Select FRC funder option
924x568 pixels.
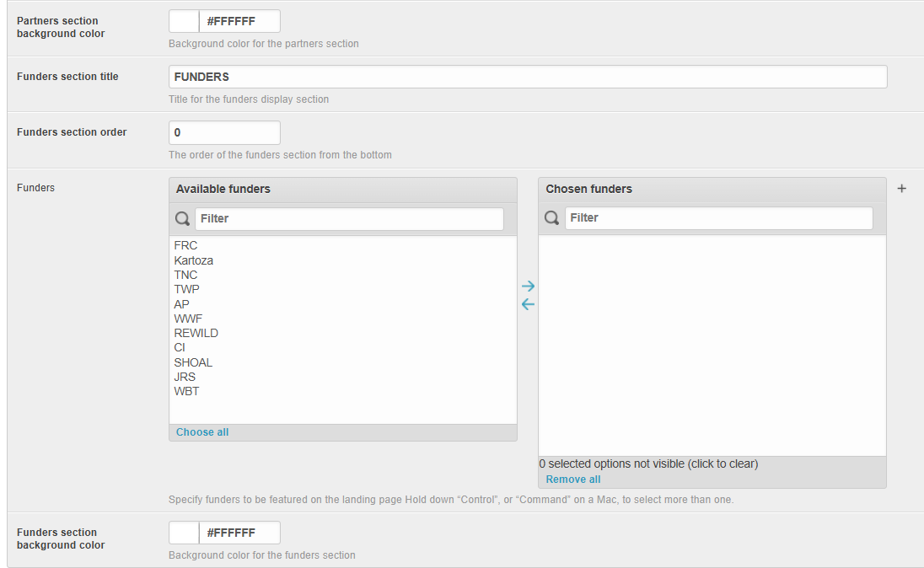[x=186, y=246]
